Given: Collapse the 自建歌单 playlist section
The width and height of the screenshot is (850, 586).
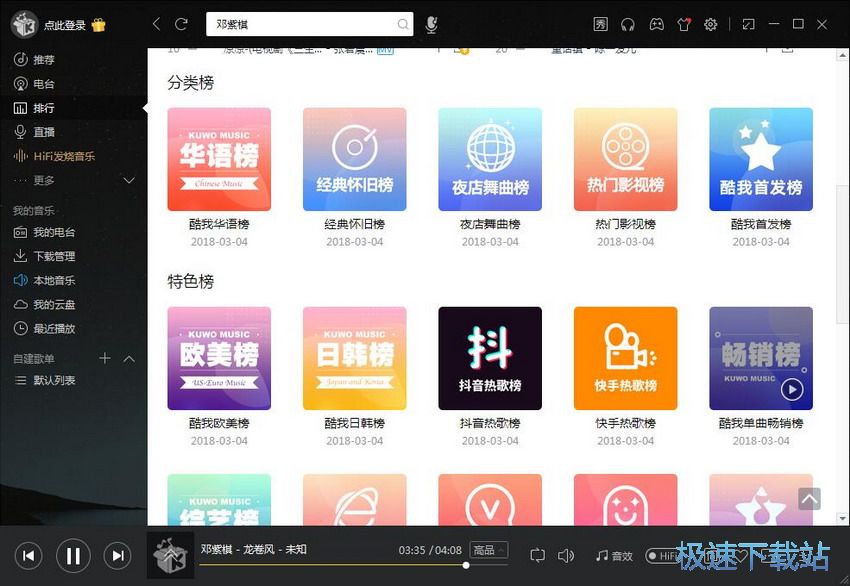Looking at the screenshot, I should point(129,358).
